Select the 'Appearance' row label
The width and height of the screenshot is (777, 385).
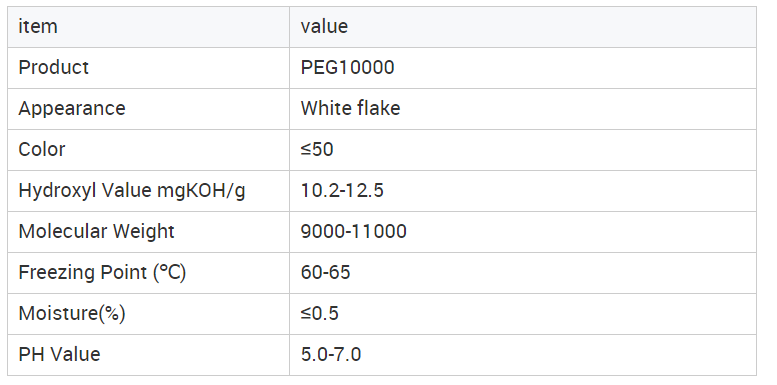(72, 109)
